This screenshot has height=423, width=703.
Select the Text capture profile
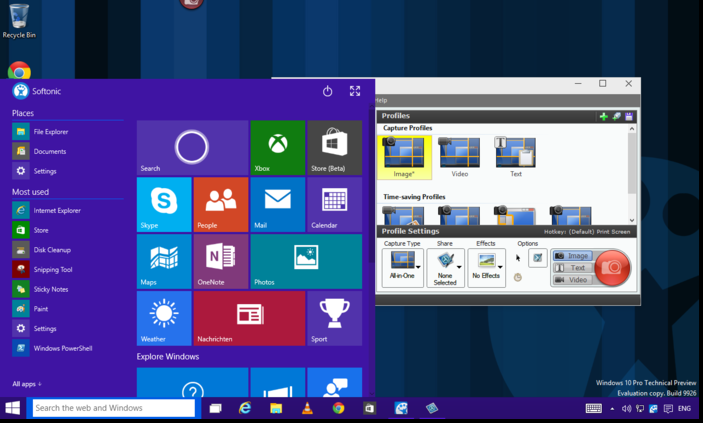tap(516, 157)
